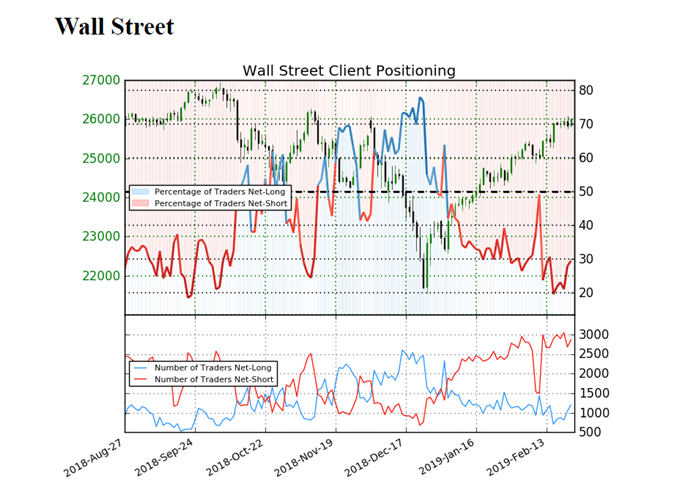
Task: Click the blue Net-Long percentage legend swatch
Action: click(x=140, y=191)
